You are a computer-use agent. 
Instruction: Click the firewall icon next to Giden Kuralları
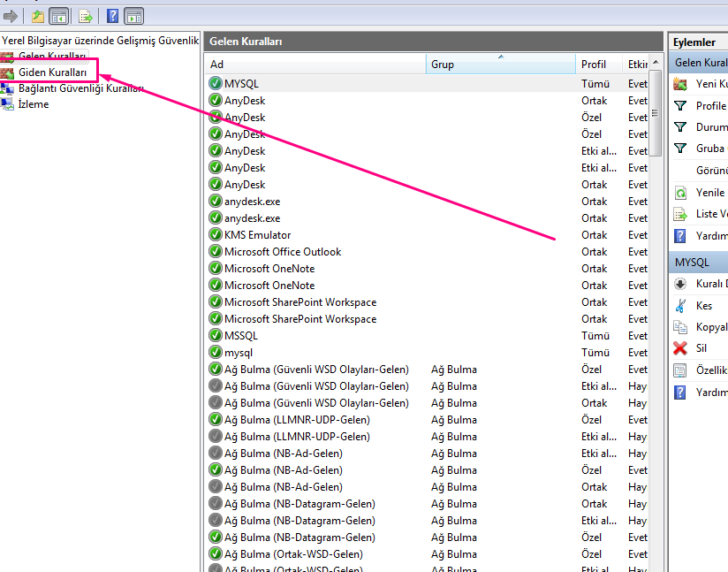pyautogui.click(x=7, y=72)
